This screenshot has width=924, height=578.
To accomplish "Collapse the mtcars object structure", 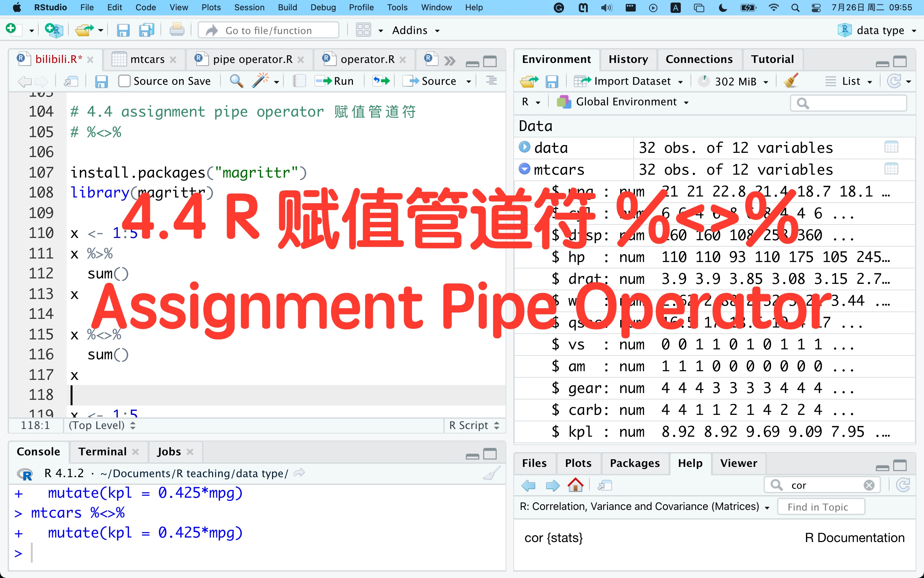I will (525, 169).
